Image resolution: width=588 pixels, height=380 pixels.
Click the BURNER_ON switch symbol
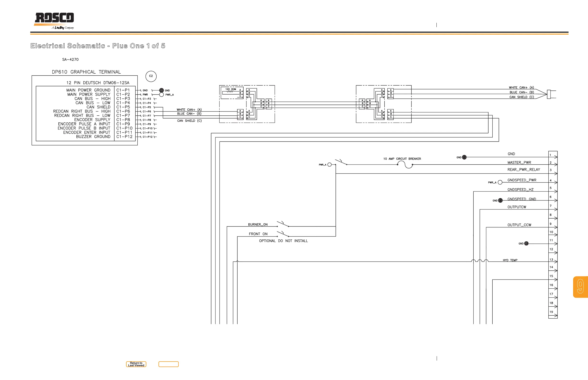(x=283, y=224)
